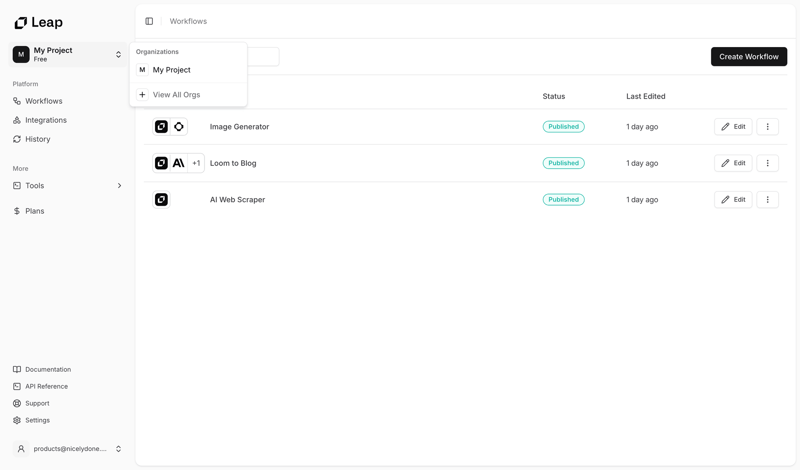Choose View All Orgs option
The image size is (800, 470).
tap(188, 94)
